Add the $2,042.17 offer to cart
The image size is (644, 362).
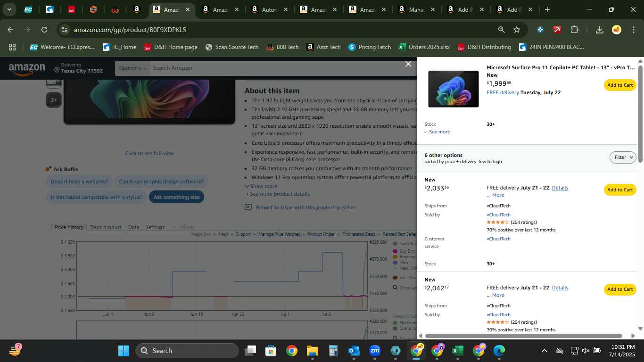[620, 289]
